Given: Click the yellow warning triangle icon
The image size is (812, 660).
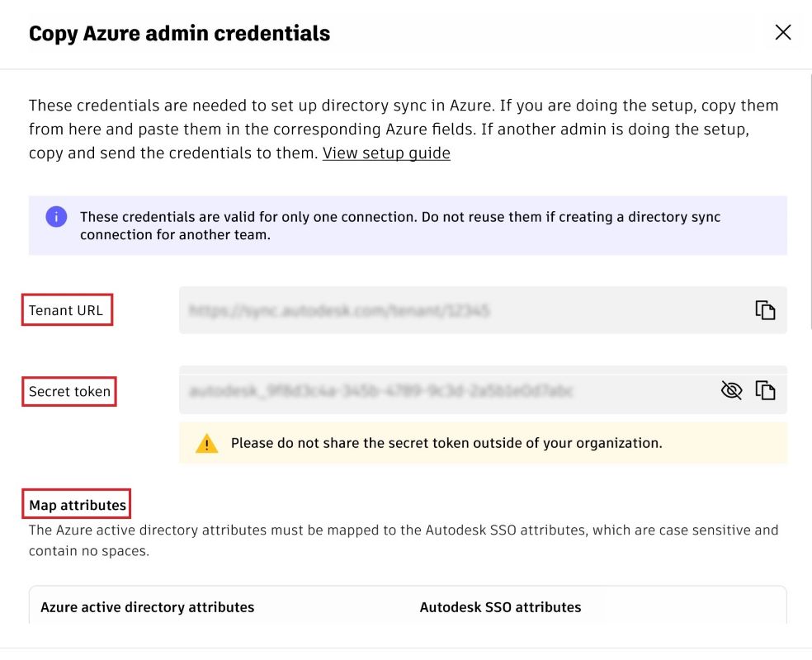Looking at the screenshot, I should [x=206, y=444].
